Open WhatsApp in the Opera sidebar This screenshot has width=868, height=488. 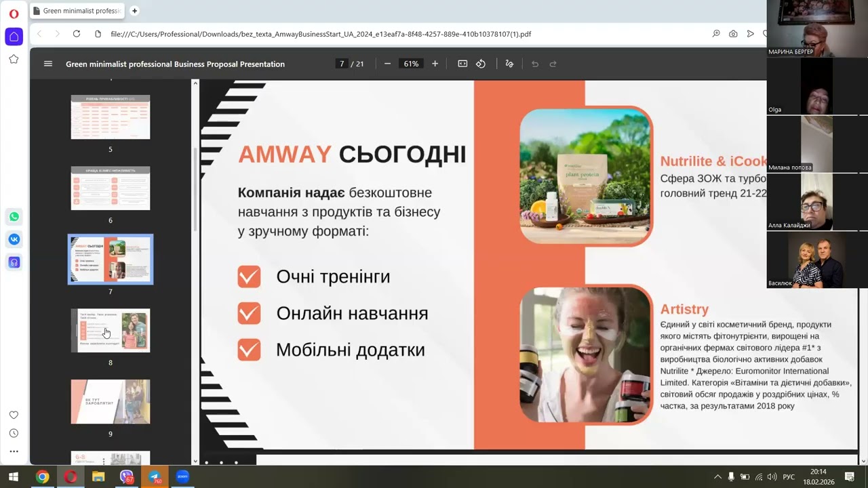point(14,217)
